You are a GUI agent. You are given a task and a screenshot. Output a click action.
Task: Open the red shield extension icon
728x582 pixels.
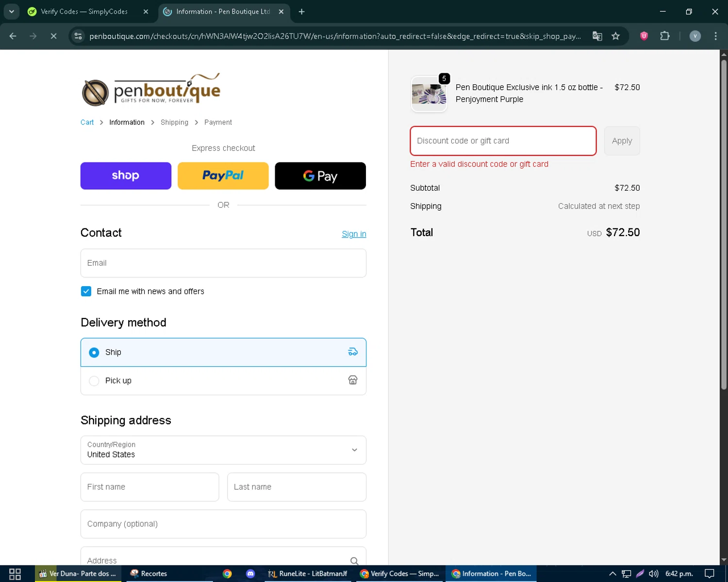coord(644,36)
